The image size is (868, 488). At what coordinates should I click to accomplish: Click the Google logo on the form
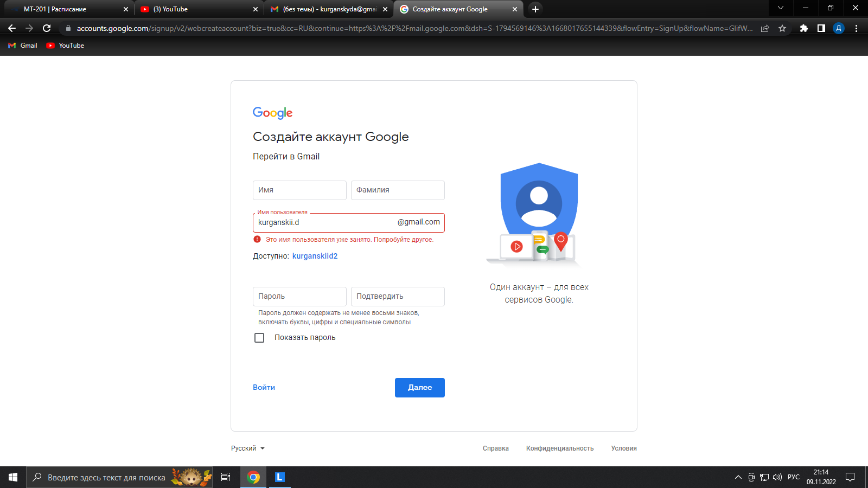(x=272, y=113)
